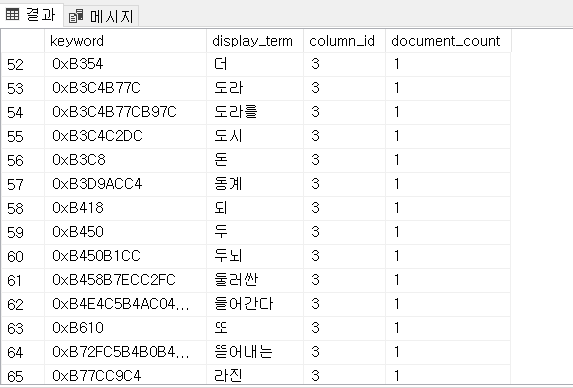Click keyword cell 0xB3C4C2DC
This screenshot has height=388, width=573.
point(125,136)
